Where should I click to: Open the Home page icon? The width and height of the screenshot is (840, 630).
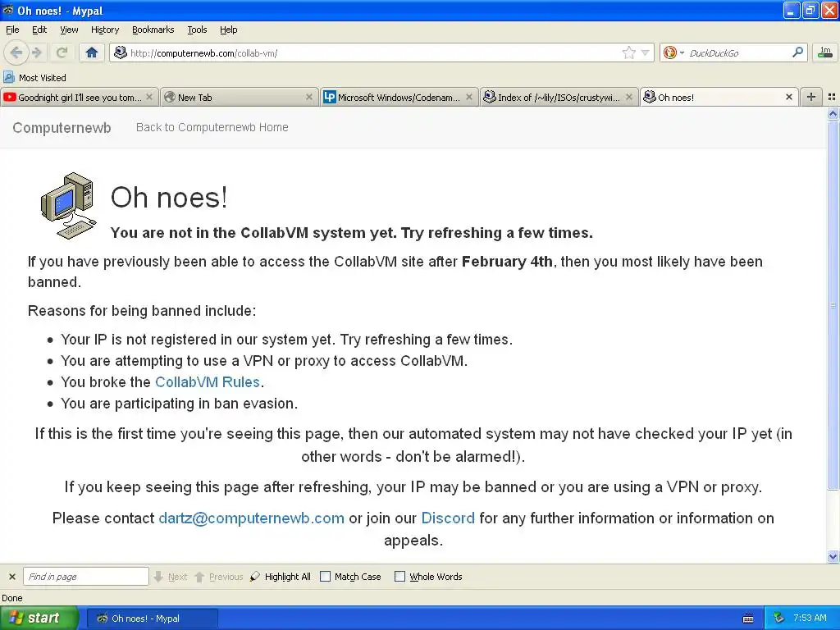[92, 52]
